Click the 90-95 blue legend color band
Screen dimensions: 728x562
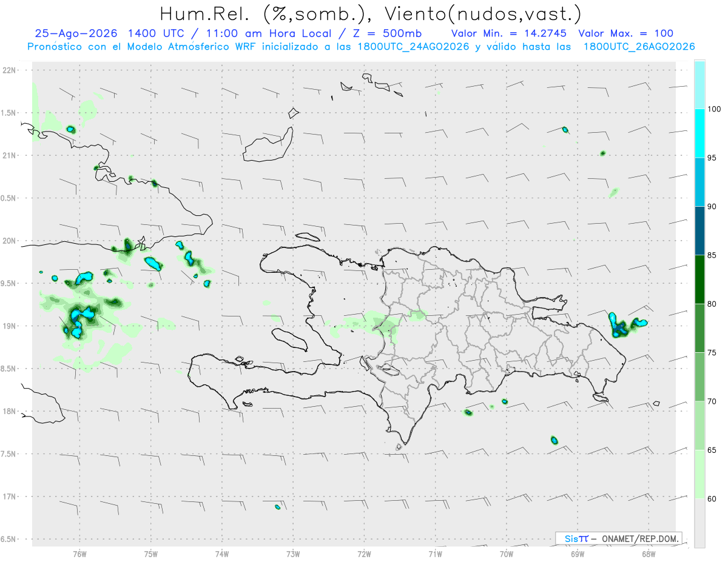click(x=699, y=182)
